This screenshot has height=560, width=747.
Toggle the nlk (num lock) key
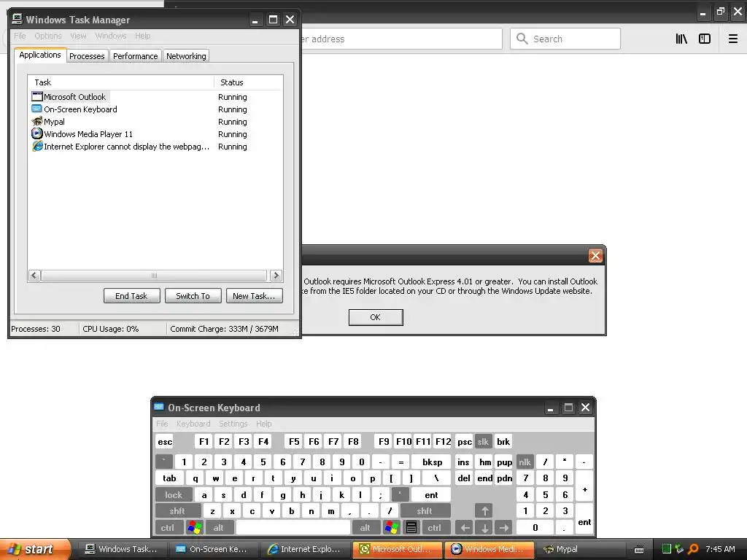[x=525, y=462]
